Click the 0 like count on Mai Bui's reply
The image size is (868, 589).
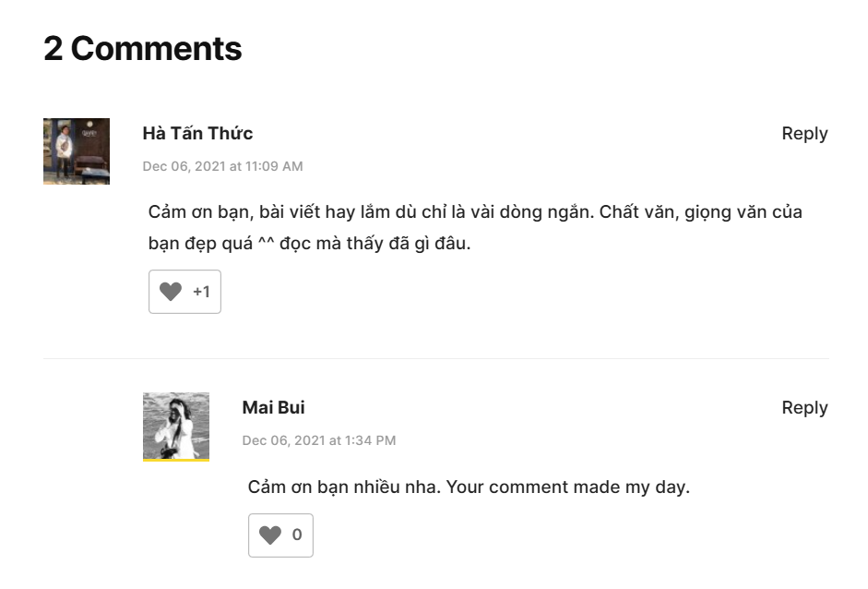pyautogui.click(x=297, y=535)
